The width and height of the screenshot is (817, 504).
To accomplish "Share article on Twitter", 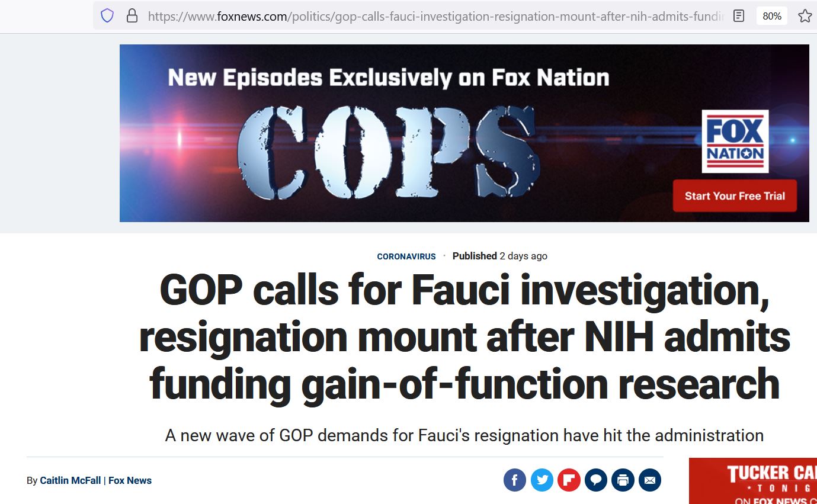I will pos(542,480).
